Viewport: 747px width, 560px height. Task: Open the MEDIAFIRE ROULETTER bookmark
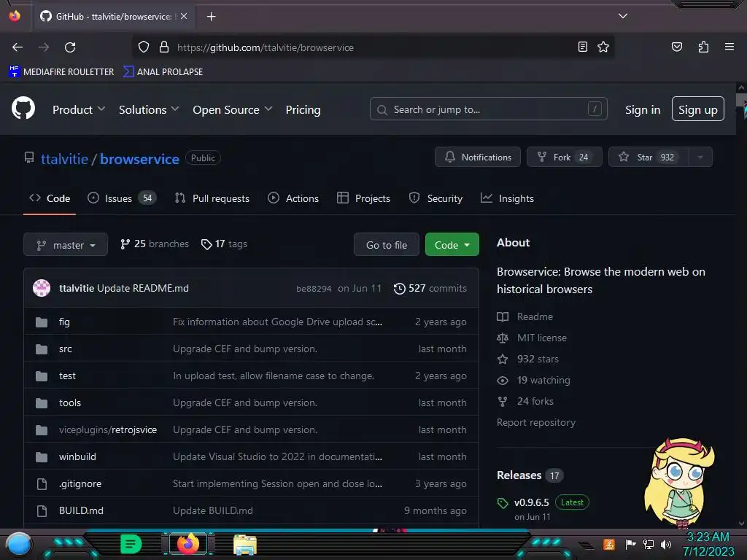pyautogui.click(x=61, y=72)
